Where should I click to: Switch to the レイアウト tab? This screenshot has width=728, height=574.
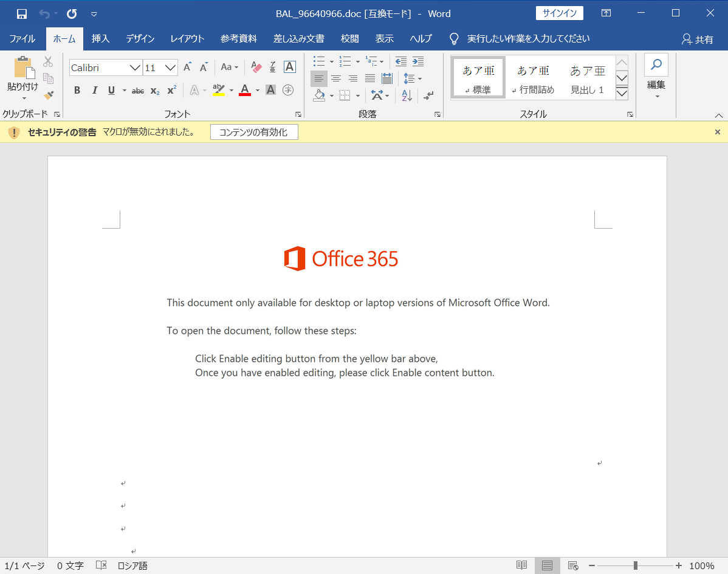coord(187,38)
